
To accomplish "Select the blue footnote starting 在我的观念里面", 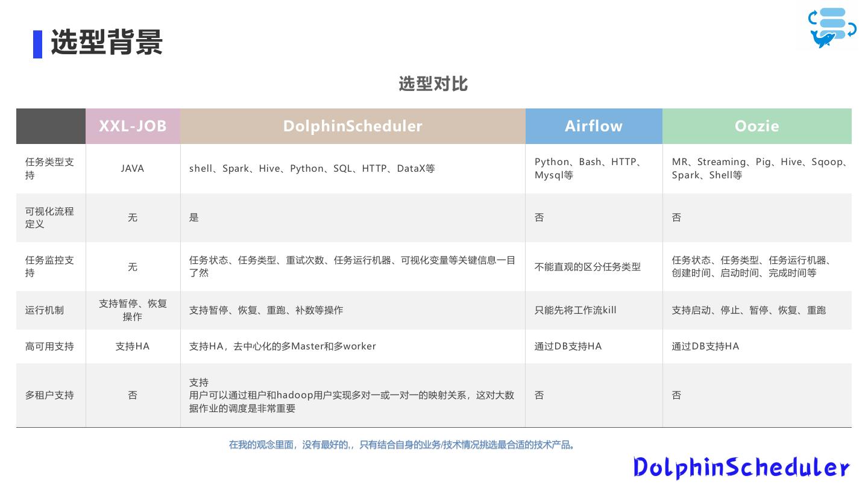I will tap(403, 445).
